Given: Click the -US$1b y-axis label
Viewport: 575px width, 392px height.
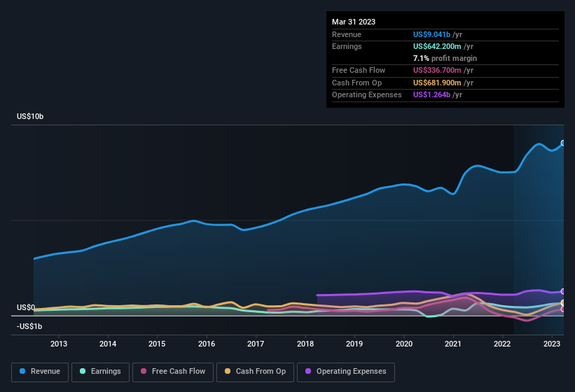Looking at the screenshot, I should [x=29, y=326].
